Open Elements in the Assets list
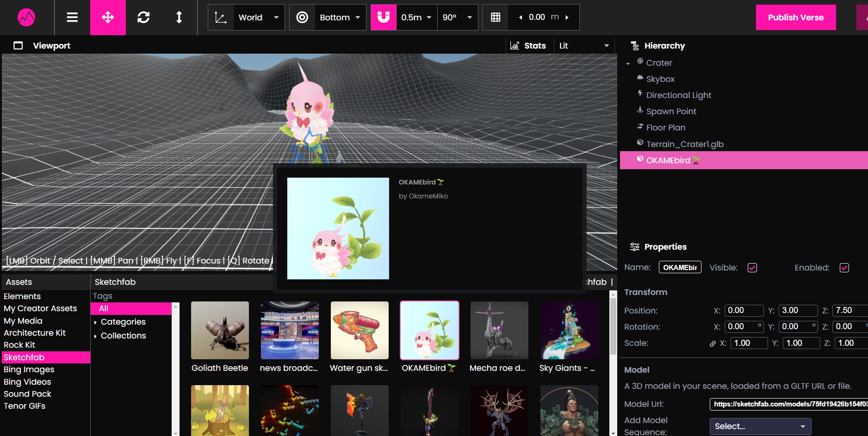The height and width of the screenshot is (436, 868). click(x=22, y=296)
